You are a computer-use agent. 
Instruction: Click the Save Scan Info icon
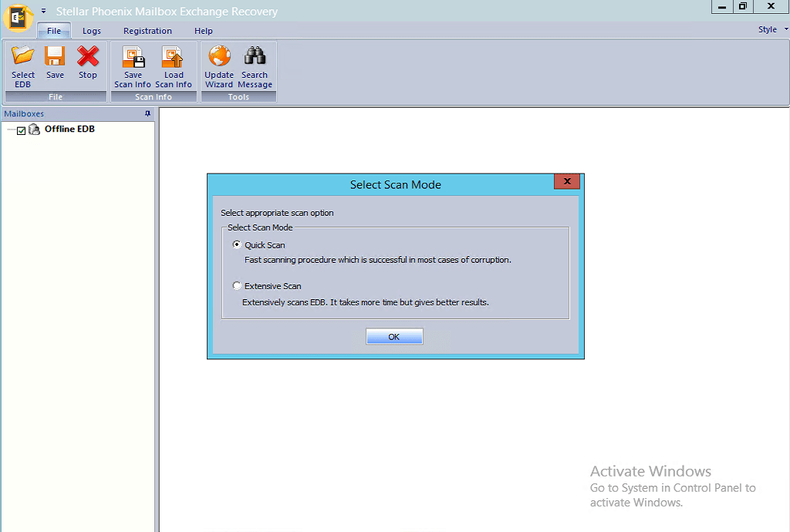(x=133, y=57)
